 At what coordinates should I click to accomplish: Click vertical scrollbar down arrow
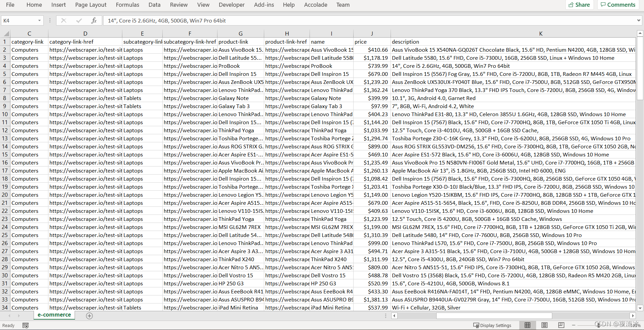click(640, 308)
